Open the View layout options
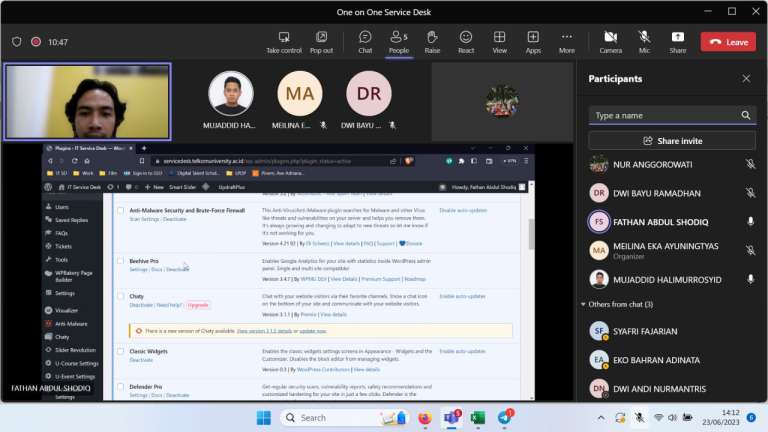Screen dimensions: 768x432 click(499, 42)
